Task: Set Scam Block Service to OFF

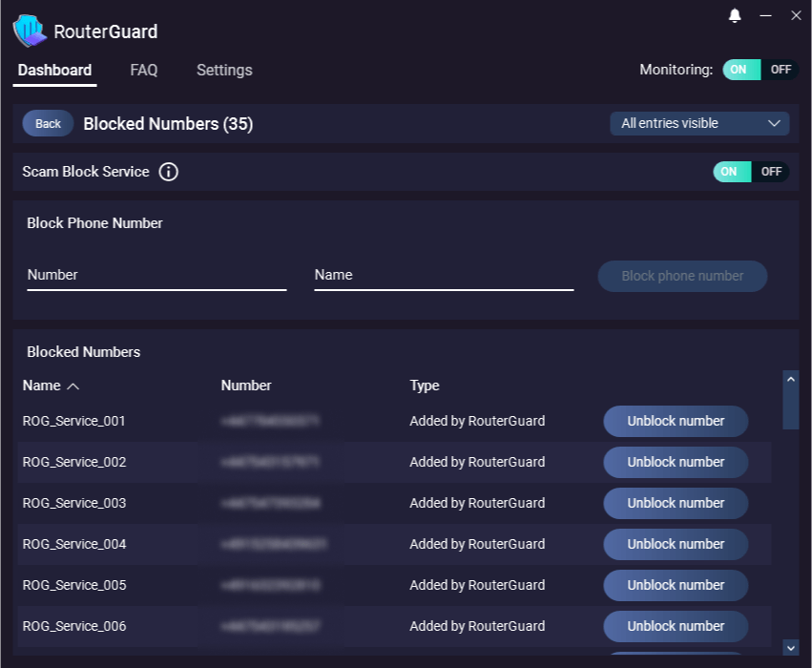Action: 772,172
